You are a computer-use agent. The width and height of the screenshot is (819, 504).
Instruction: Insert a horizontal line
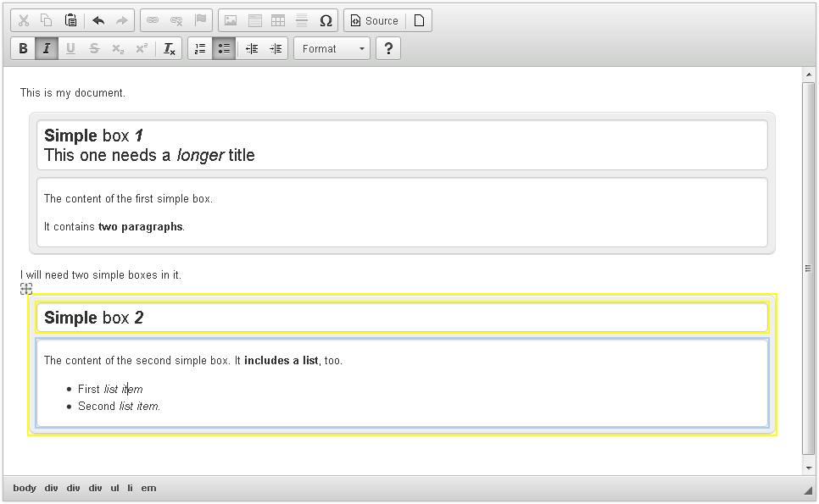tap(302, 20)
